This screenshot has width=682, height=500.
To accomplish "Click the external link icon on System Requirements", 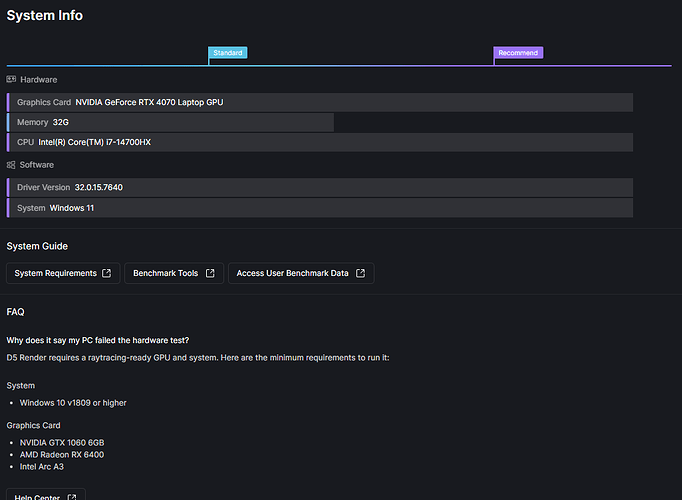I will click(107, 273).
